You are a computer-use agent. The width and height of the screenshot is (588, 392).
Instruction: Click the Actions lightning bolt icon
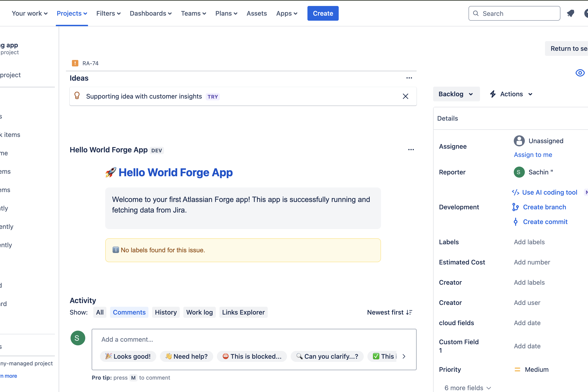pos(493,94)
